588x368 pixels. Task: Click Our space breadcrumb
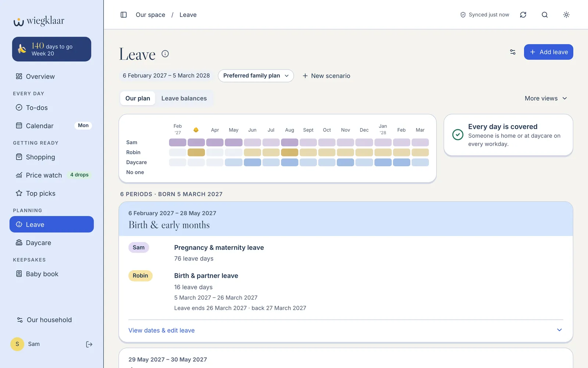[150, 15]
